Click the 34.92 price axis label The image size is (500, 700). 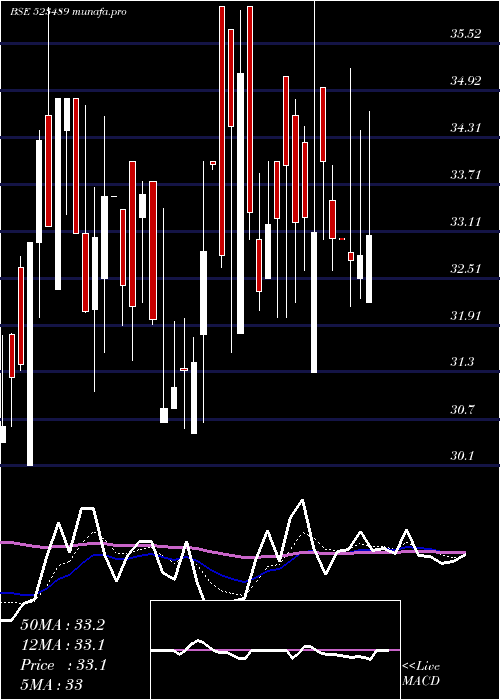click(x=466, y=81)
